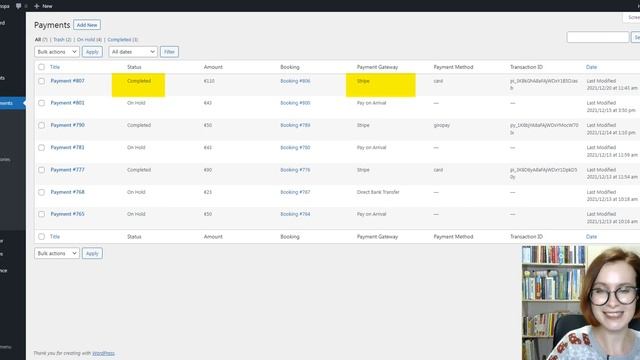Open the top Bulk actions dropdown
The width and height of the screenshot is (640, 360).
pyautogui.click(x=57, y=52)
